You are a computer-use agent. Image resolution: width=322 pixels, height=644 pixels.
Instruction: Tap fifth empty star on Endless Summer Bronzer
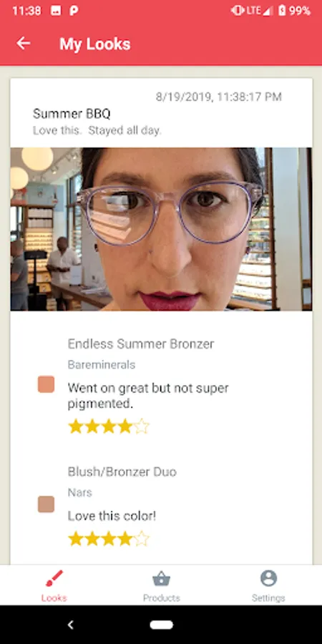141,426
